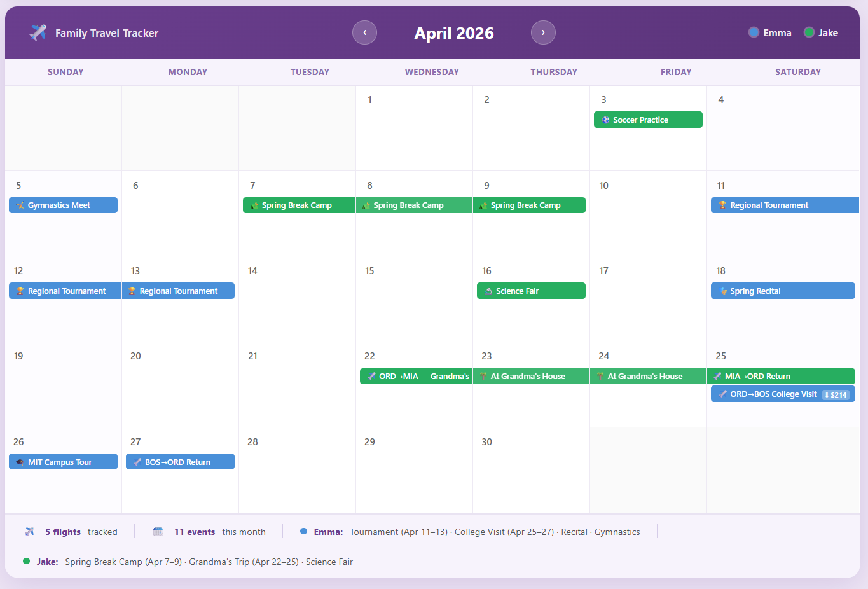Advance to May using the right chevron
868x589 pixels.
543,32
